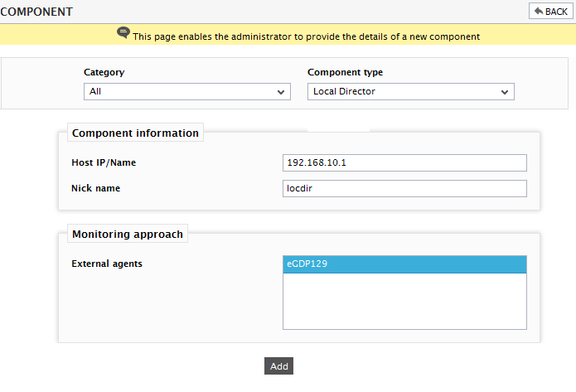Image resolution: width=576 pixels, height=392 pixels.
Task: Click the Category dropdown chevron arrow
Action: click(281, 92)
